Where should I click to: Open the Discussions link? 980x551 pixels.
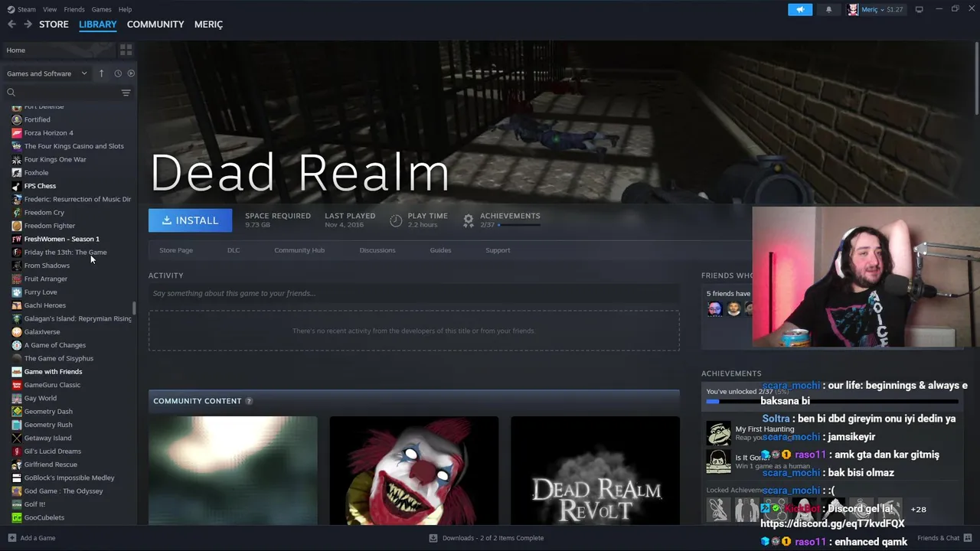pyautogui.click(x=377, y=250)
